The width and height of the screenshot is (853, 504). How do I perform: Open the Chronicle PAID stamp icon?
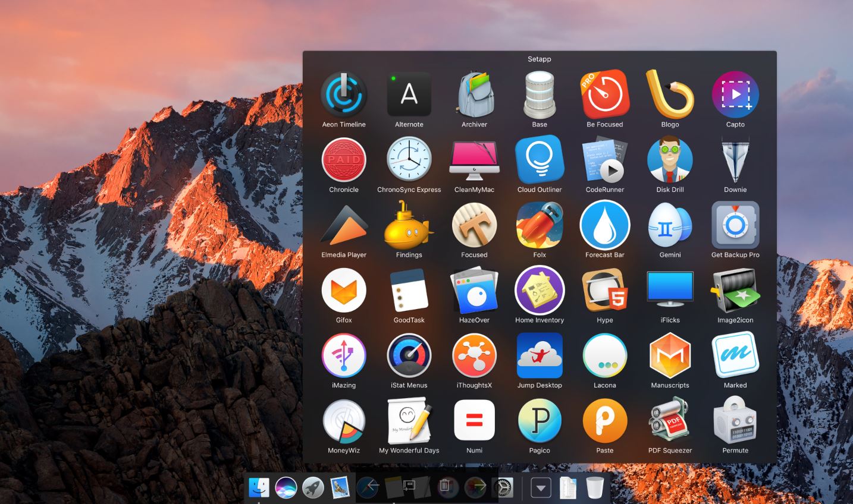344,160
